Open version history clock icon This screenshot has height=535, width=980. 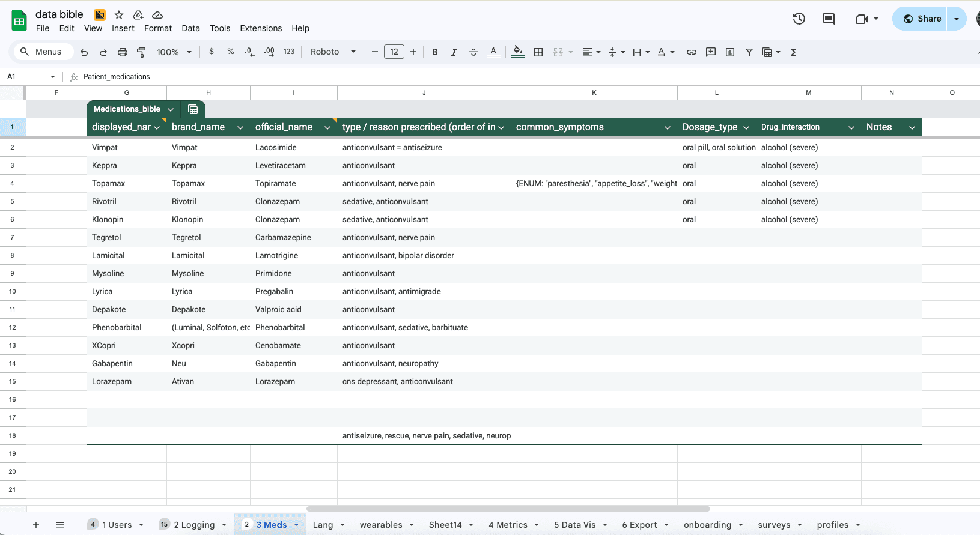pyautogui.click(x=799, y=19)
